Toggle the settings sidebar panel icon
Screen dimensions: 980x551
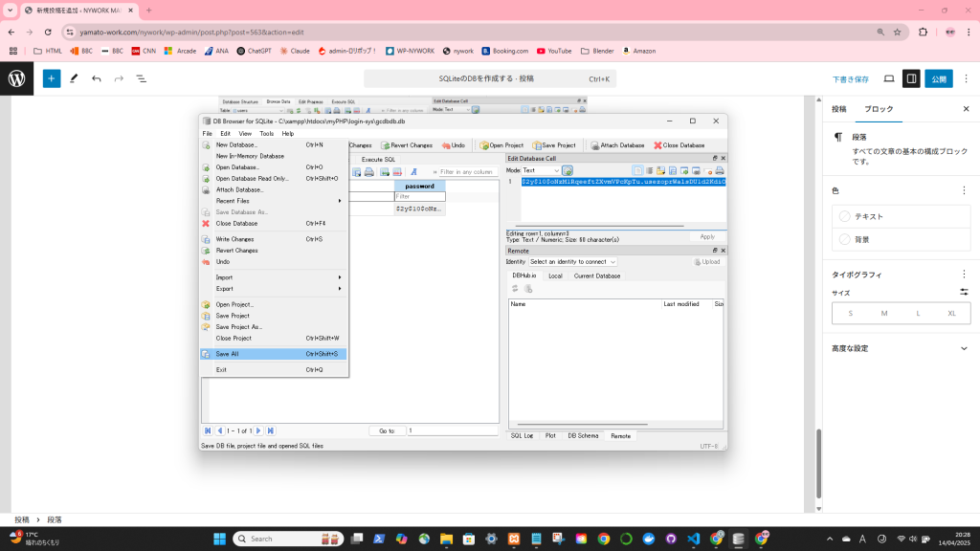coord(912,78)
